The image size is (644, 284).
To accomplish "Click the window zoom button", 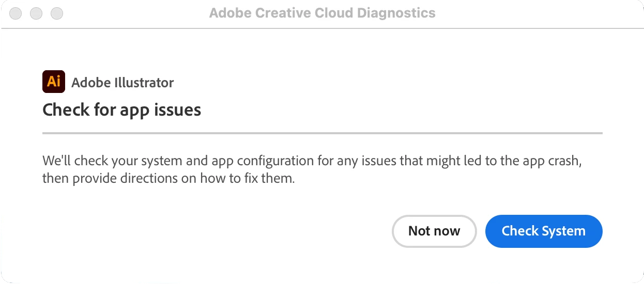I will click(56, 13).
